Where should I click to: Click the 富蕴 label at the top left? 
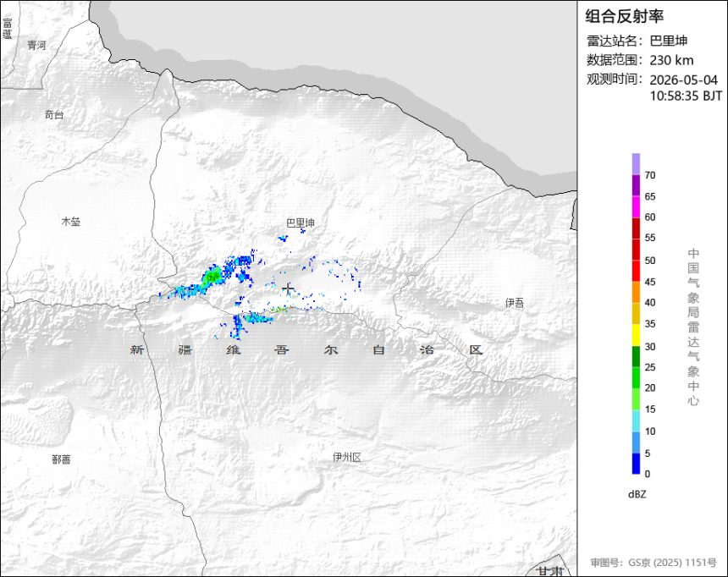point(8,28)
